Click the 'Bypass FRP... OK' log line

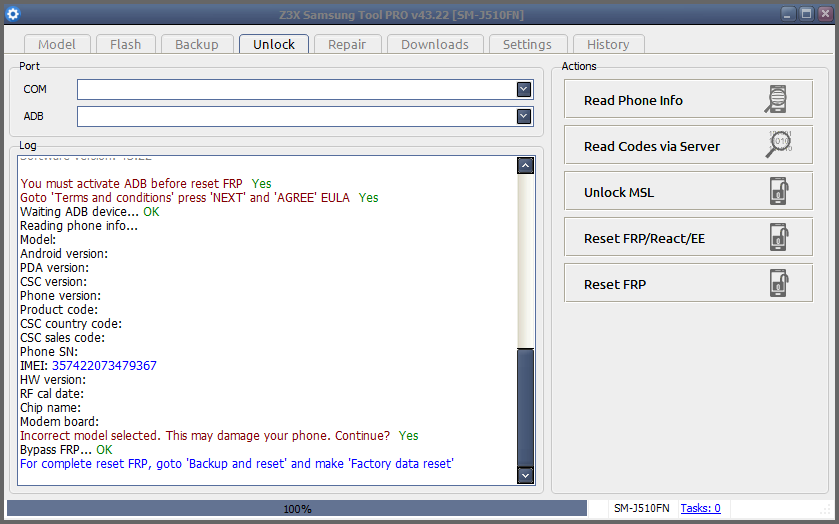(x=66, y=450)
